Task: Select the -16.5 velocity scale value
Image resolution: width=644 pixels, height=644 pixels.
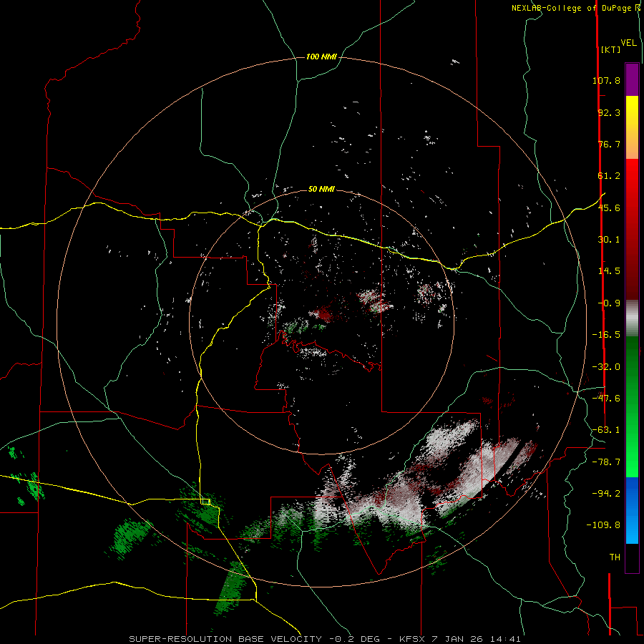Action: click(x=606, y=335)
